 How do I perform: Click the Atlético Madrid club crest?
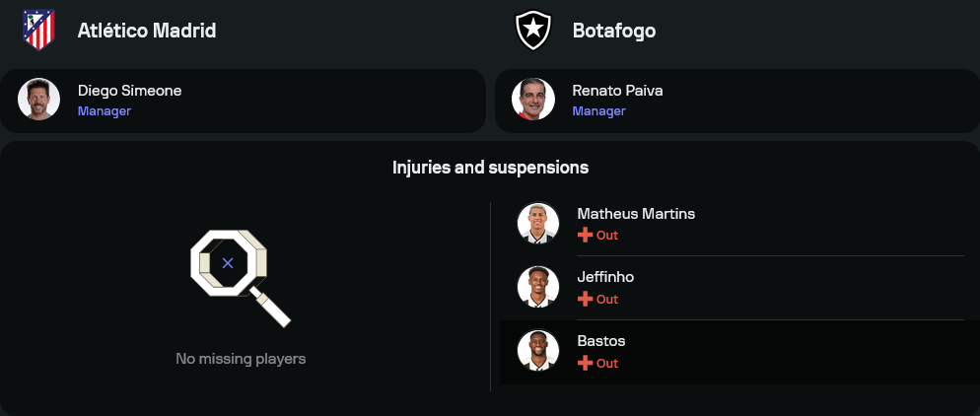(38, 31)
